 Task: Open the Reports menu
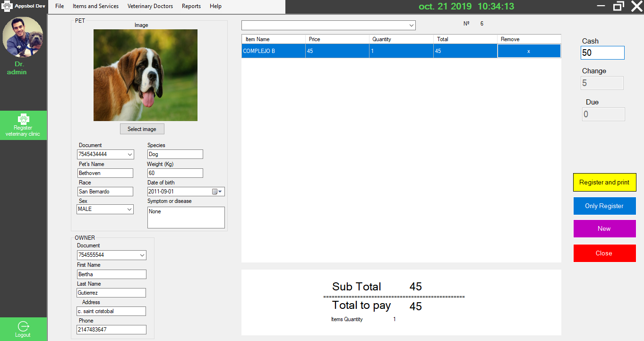(x=191, y=6)
